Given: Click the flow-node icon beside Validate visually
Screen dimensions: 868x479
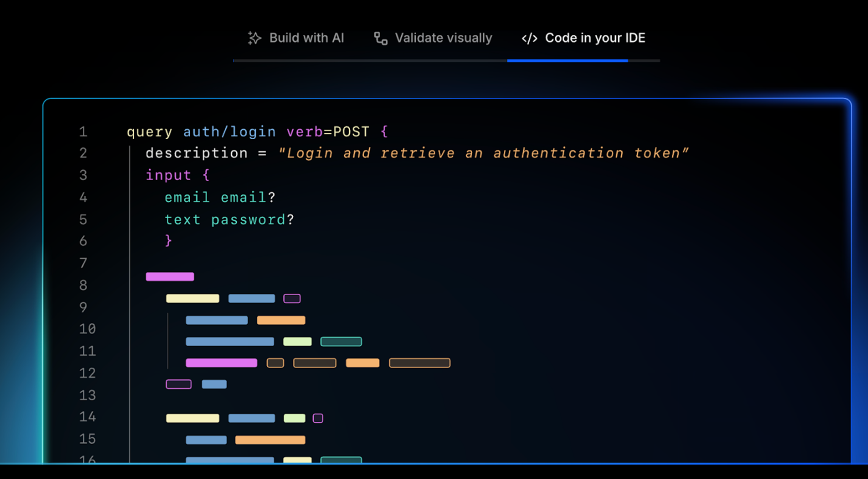Looking at the screenshot, I should (x=381, y=38).
